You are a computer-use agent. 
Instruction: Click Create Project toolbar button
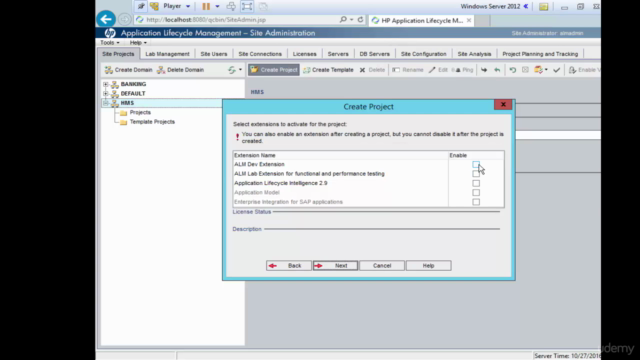274,70
